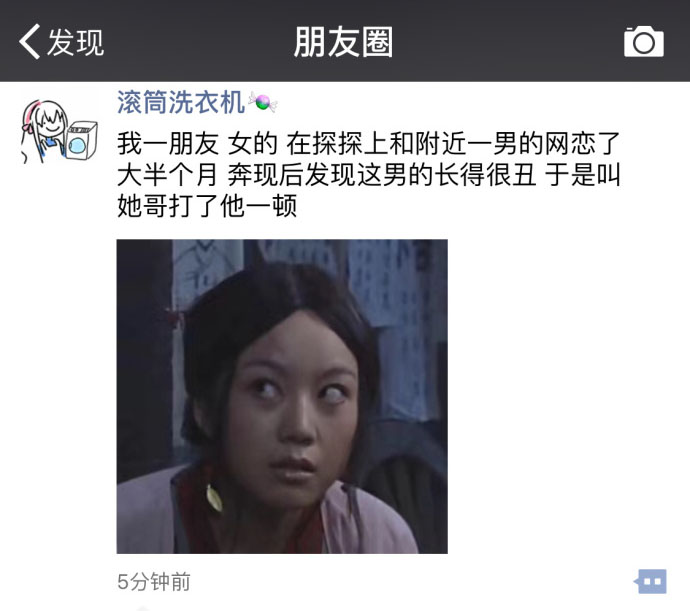The image size is (690, 611).
Task: Open the camera to post a moment
Action: (643, 41)
